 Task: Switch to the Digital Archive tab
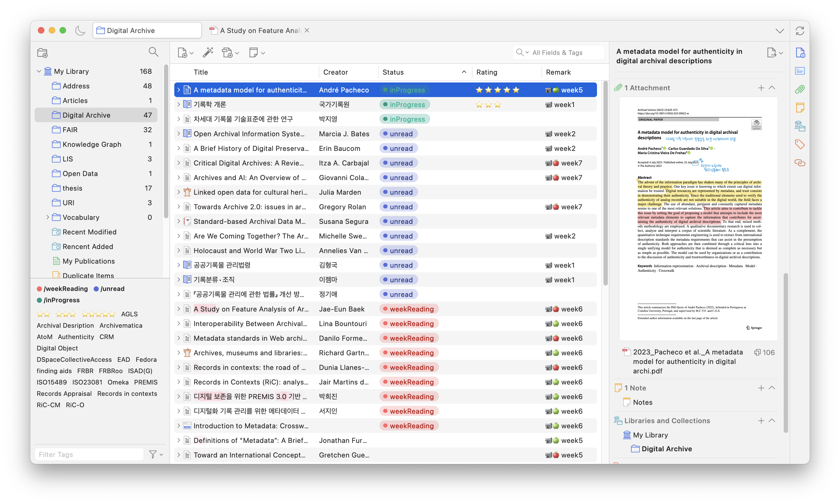[147, 31]
